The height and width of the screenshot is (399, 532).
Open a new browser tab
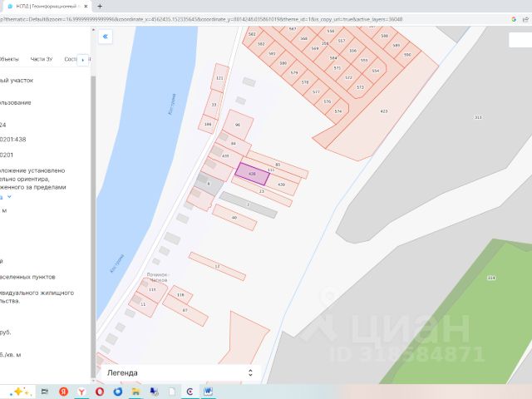pyautogui.click(x=100, y=6)
